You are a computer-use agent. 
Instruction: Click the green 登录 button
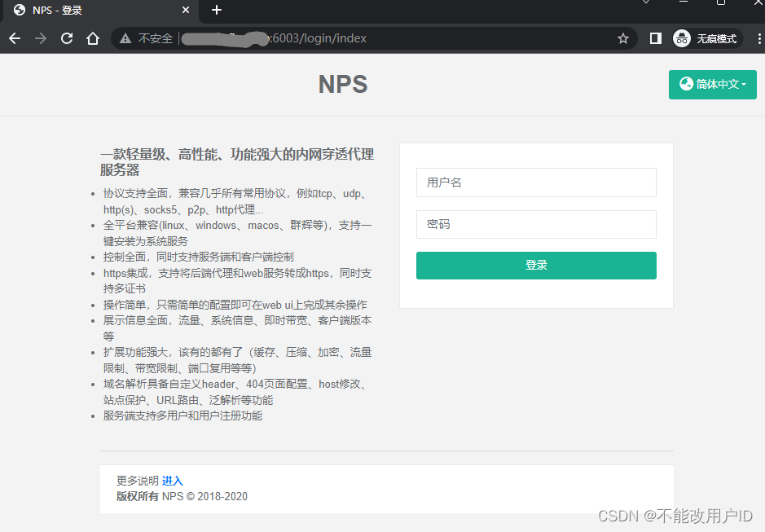point(536,266)
